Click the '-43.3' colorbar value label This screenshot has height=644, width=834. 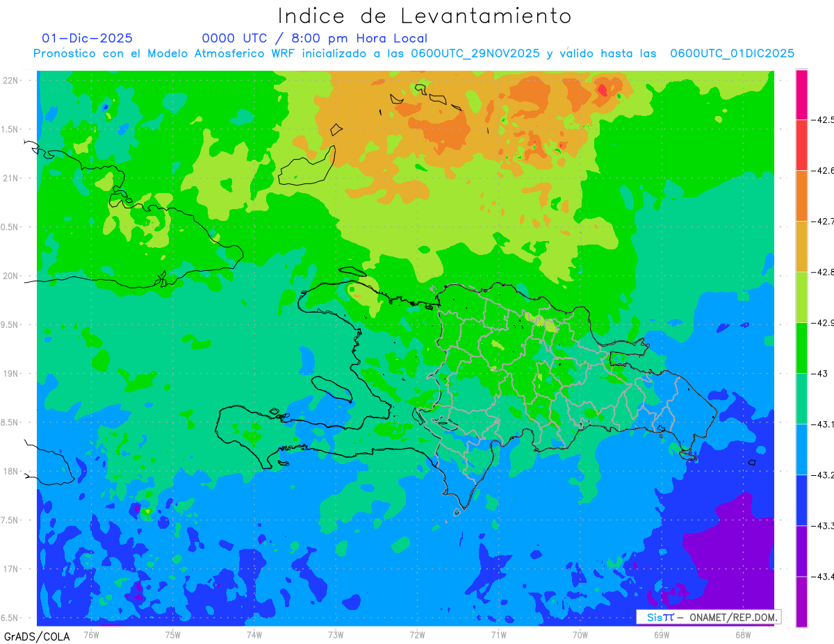pos(823,526)
